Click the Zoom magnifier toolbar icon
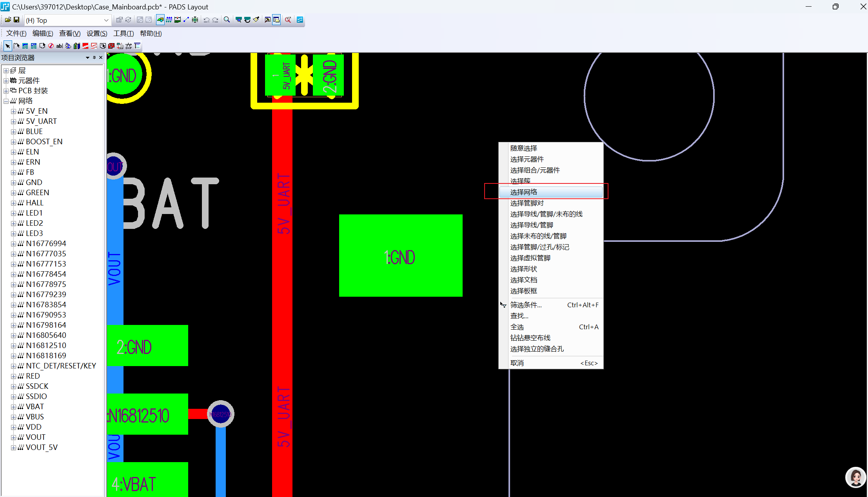This screenshot has width=868, height=497. tap(227, 20)
